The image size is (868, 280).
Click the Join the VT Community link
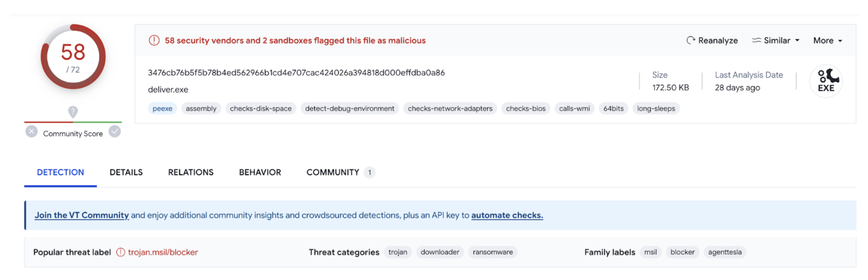coord(82,215)
